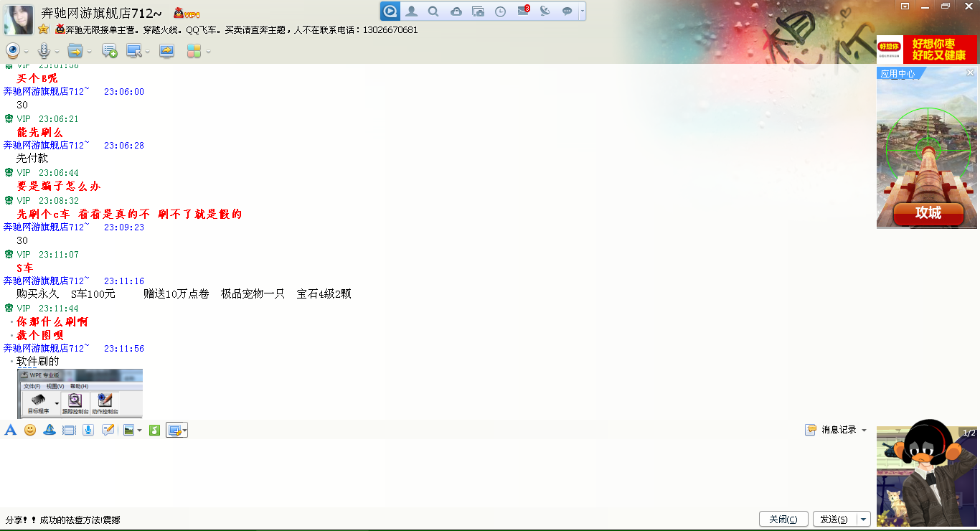
Task: Open mail envelope icon with badge 3
Action: click(x=523, y=10)
